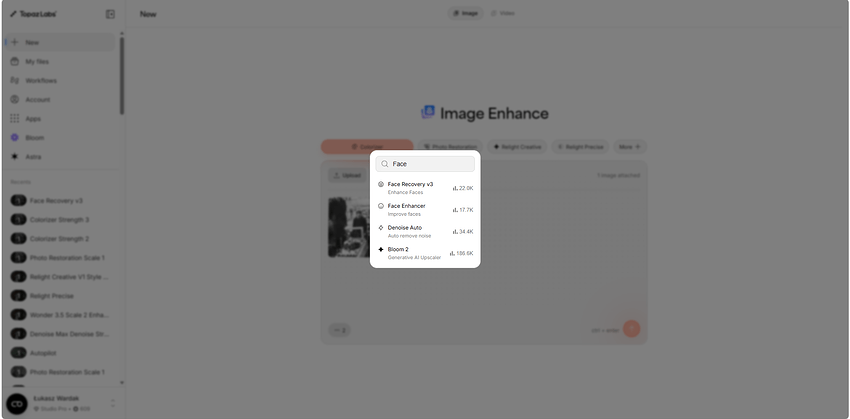Click the Topaz Labs logo

(33, 14)
